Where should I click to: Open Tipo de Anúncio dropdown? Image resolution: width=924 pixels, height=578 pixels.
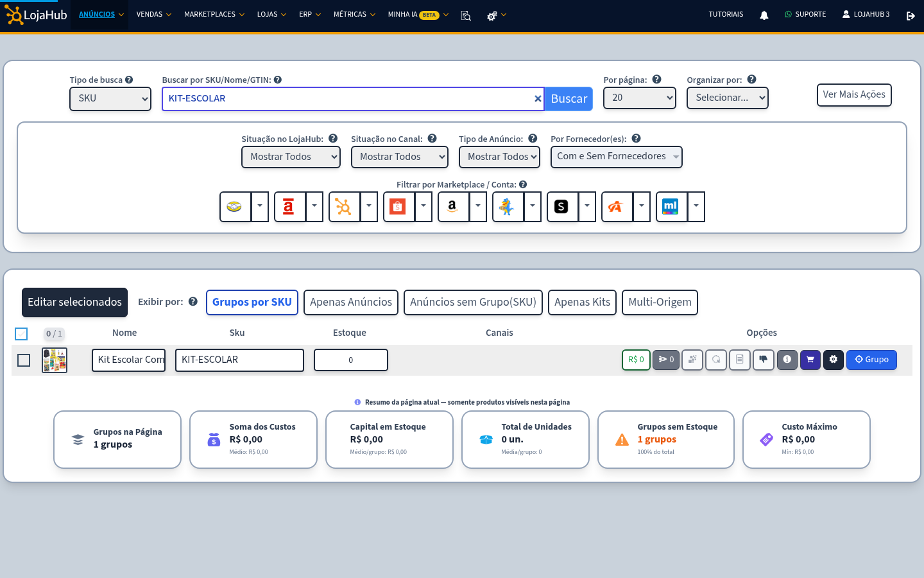[499, 157]
